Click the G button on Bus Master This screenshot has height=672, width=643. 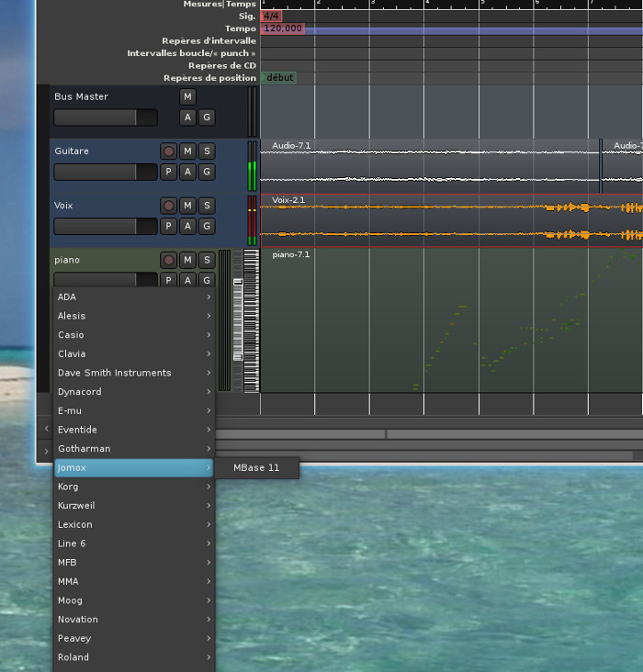click(x=207, y=118)
